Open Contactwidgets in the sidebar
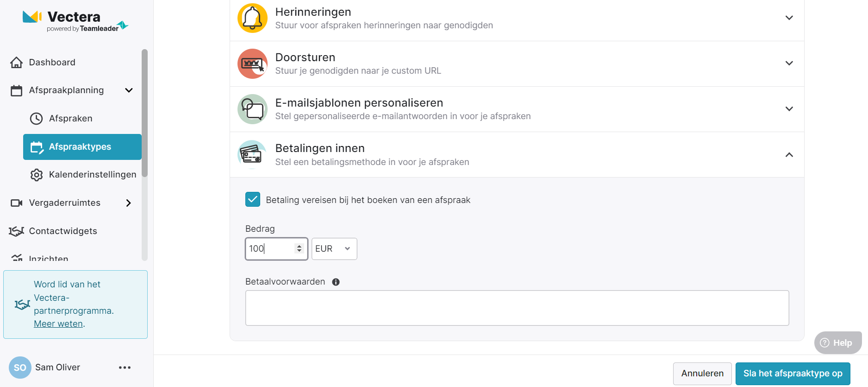The width and height of the screenshot is (868, 387). pyautogui.click(x=63, y=231)
